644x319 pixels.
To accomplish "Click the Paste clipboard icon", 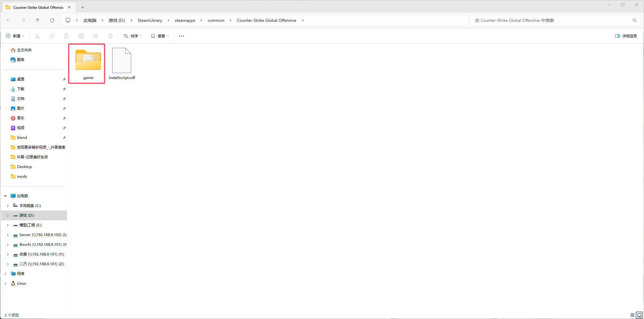I will pos(67,36).
